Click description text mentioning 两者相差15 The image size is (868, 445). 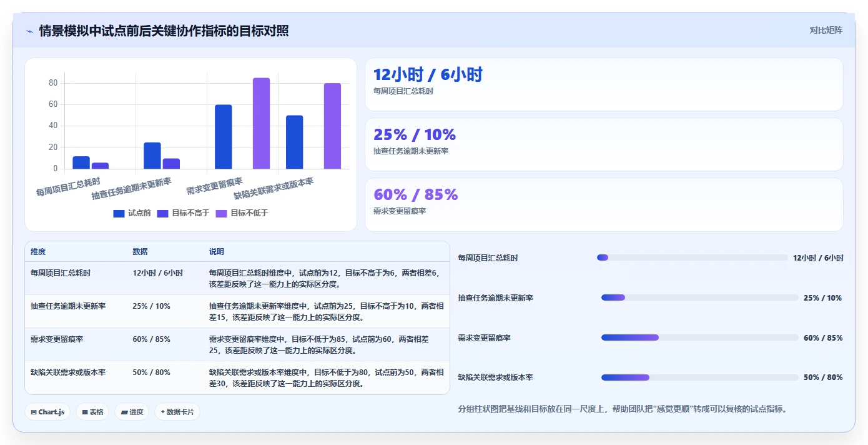tap(326, 312)
